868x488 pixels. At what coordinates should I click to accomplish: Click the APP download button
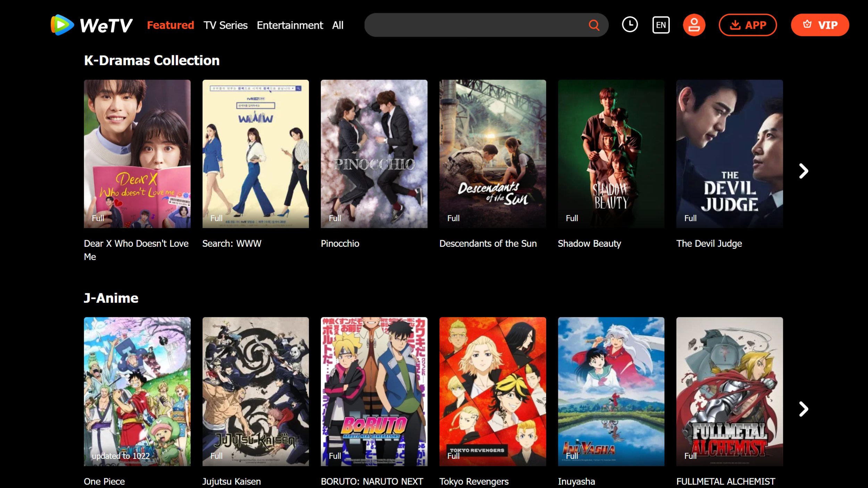[x=748, y=25]
